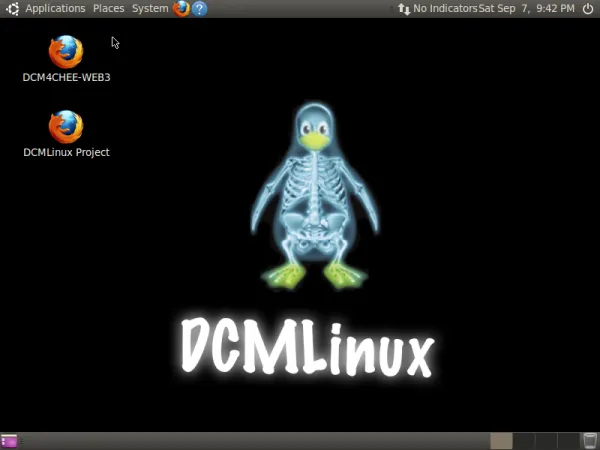600x450 pixels.
Task: Switch to the first highlighted workspace
Action: click(x=501, y=441)
